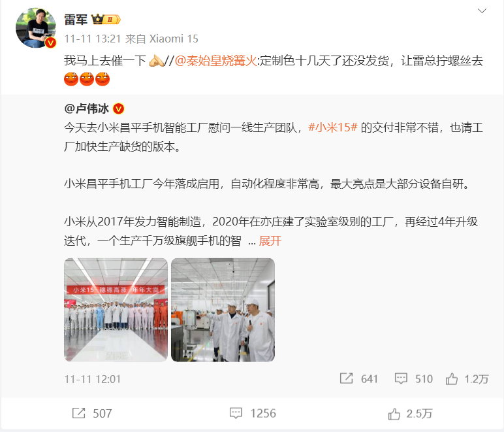This screenshot has width=504, height=432.
Task: Click the 雷军 username link
Action: pos(76,20)
